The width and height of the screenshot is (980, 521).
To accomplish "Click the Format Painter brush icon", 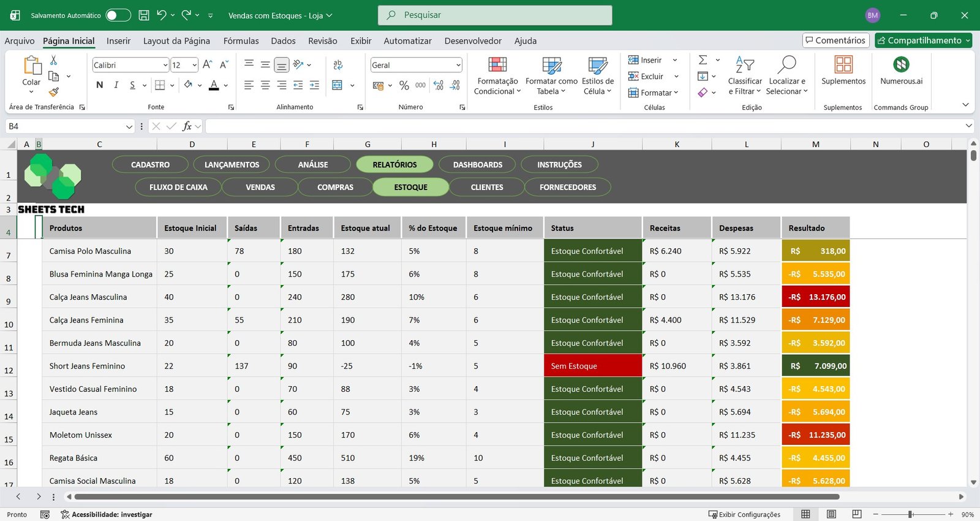I will pos(54,92).
